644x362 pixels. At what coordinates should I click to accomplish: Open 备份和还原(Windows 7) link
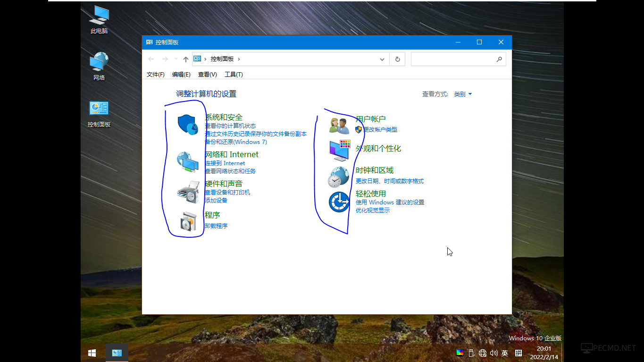point(236,142)
